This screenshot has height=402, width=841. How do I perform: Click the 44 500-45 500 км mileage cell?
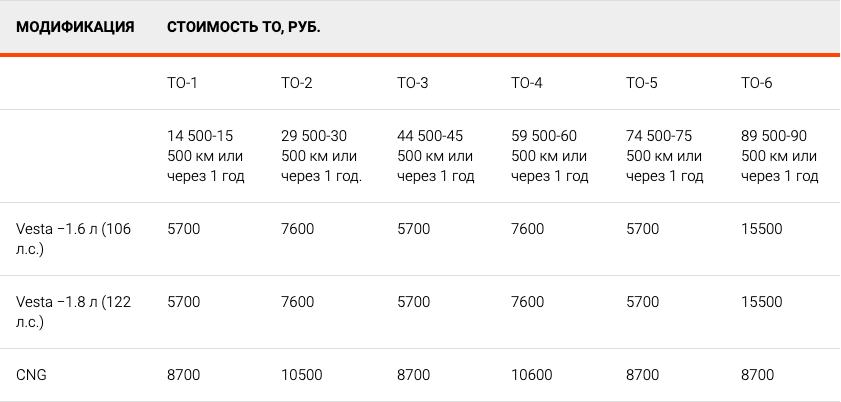click(x=436, y=156)
